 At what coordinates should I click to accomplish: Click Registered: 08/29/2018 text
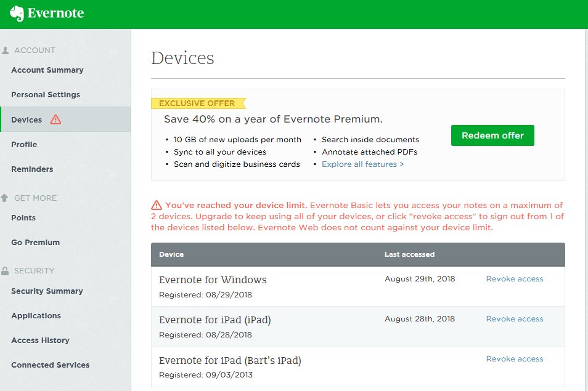coord(205,295)
